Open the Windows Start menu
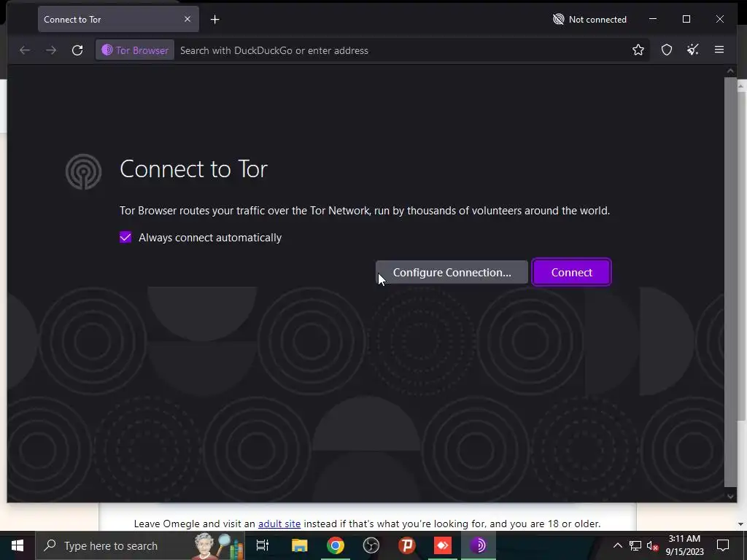This screenshot has height=560, width=747. (18, 545)
